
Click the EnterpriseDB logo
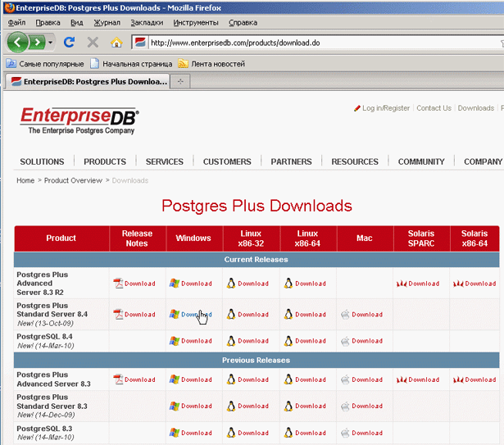click(x=79, y=120)
